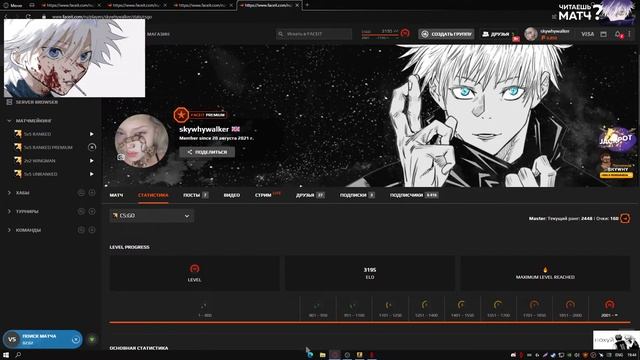Open skywhywalker account menu in header

point(547,34)
